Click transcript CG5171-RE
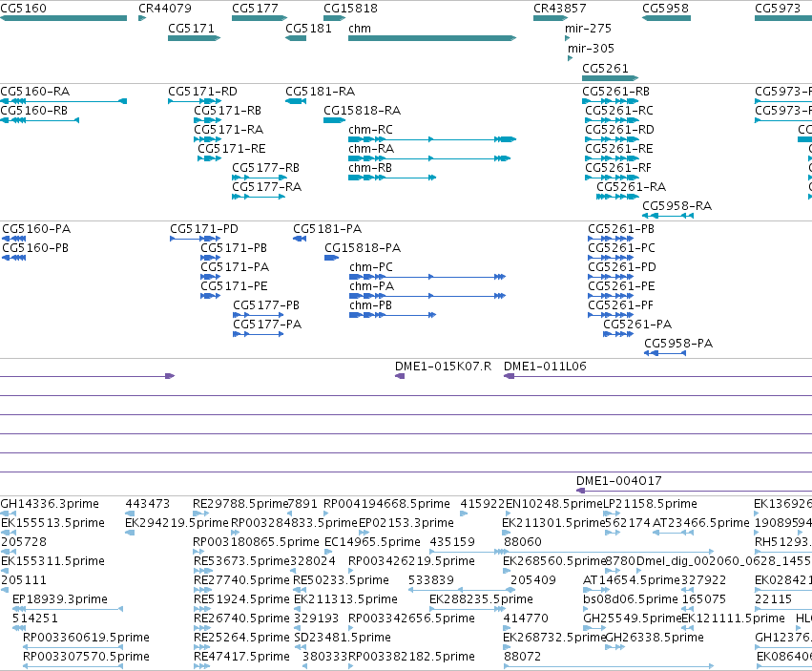 [232, 149]
